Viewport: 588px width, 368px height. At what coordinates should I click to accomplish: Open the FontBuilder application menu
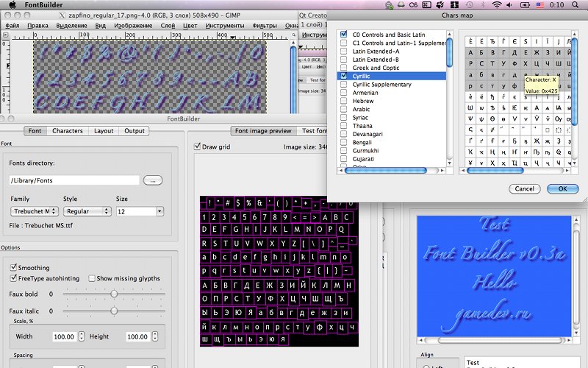[x=43, y=5]
